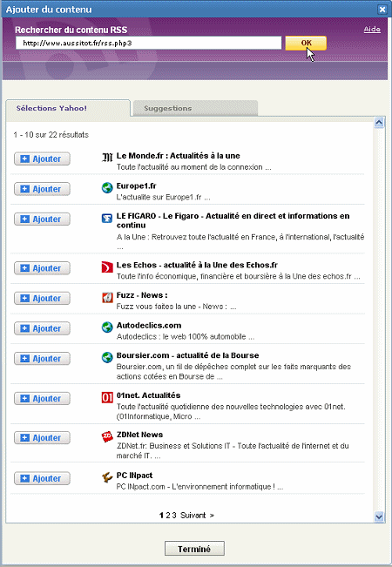Add the Autodeclics.com feed
This screenshot has width=392, height=567.
[x=42, y=328]
